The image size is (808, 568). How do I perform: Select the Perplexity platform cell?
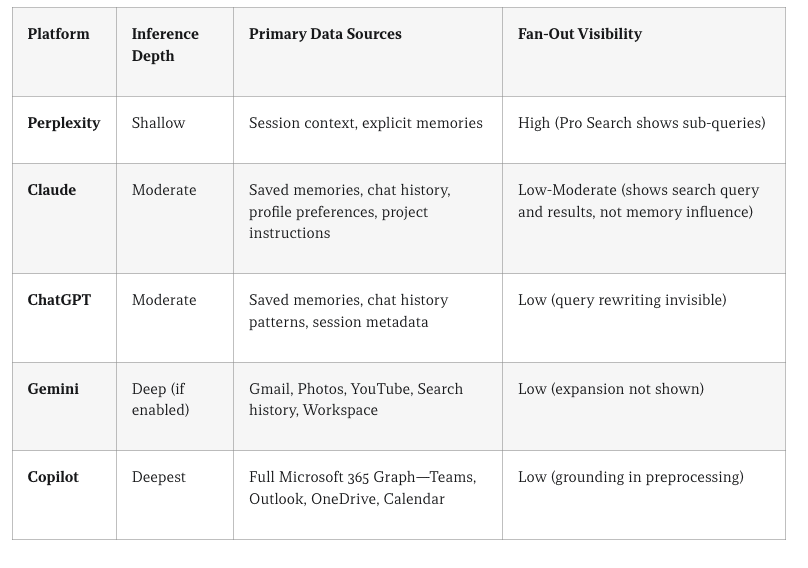pos(64,123)
